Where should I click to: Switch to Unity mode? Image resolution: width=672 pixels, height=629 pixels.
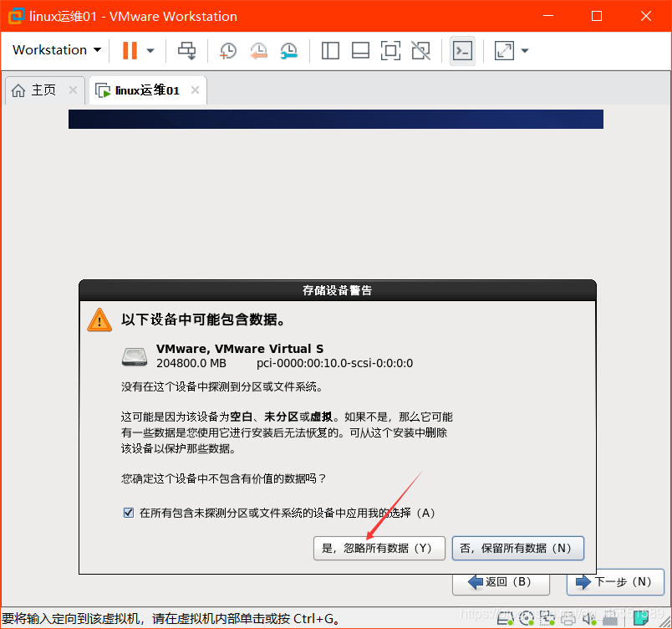(x=421, y=50)
